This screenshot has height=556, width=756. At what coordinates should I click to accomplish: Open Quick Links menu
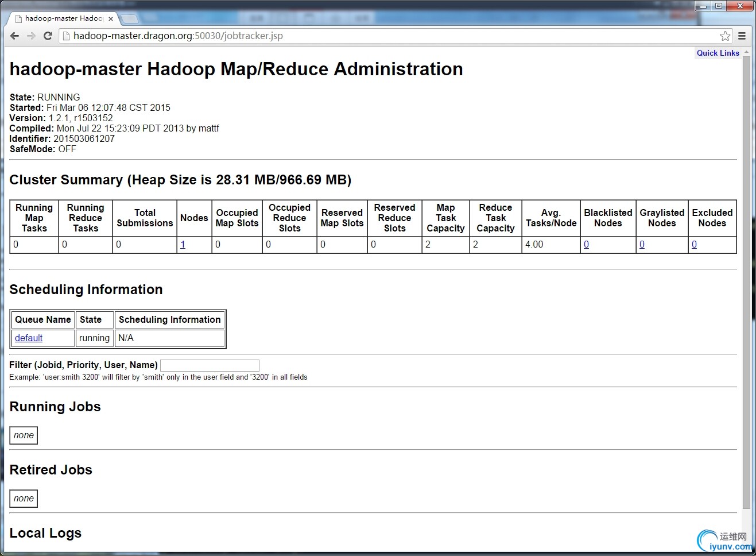pos(718,53)
